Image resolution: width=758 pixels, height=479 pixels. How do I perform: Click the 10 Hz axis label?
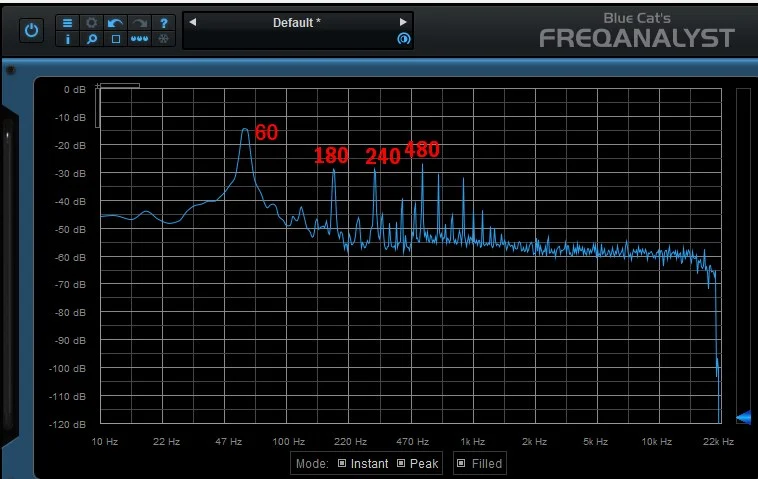(x=104, y=441)
